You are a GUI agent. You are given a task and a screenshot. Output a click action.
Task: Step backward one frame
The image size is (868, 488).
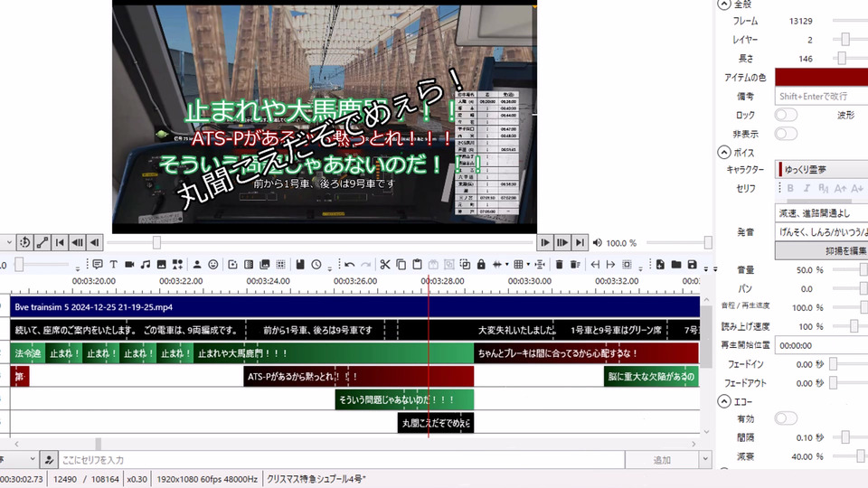click(x=95, y=242)
